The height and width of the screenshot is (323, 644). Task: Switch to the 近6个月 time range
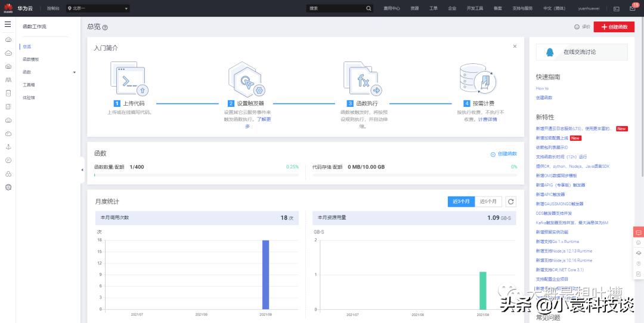488,202
